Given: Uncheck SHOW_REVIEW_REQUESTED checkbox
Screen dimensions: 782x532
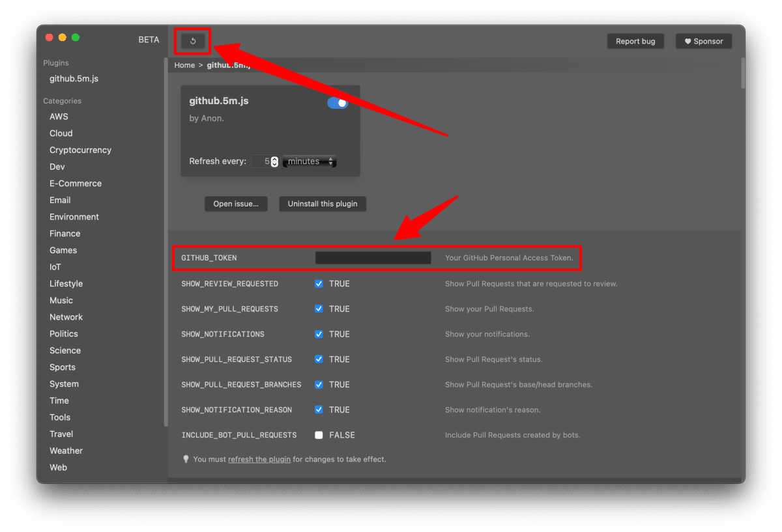Looking at the screenshot, I should pos(319,283).
